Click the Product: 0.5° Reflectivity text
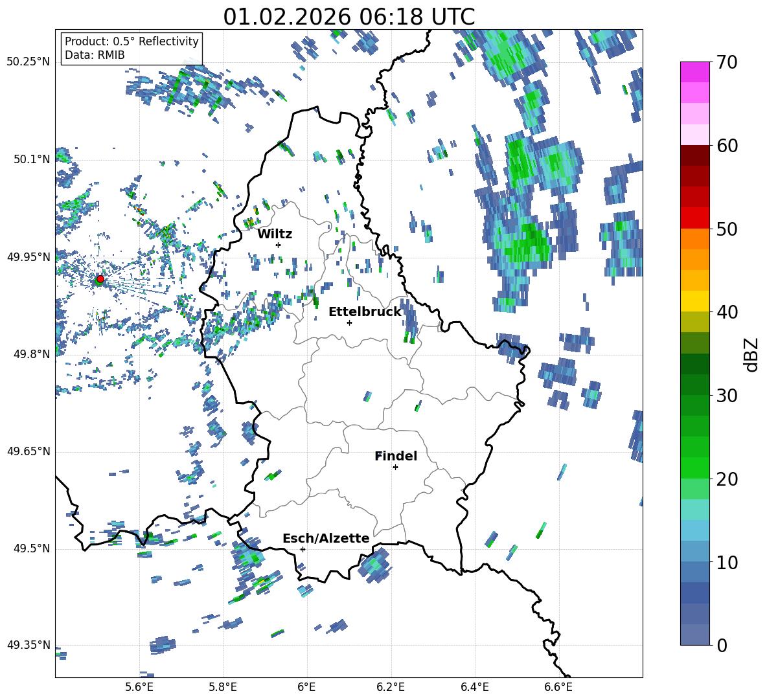This screenshot has height=700, width=767. [132, 41]
